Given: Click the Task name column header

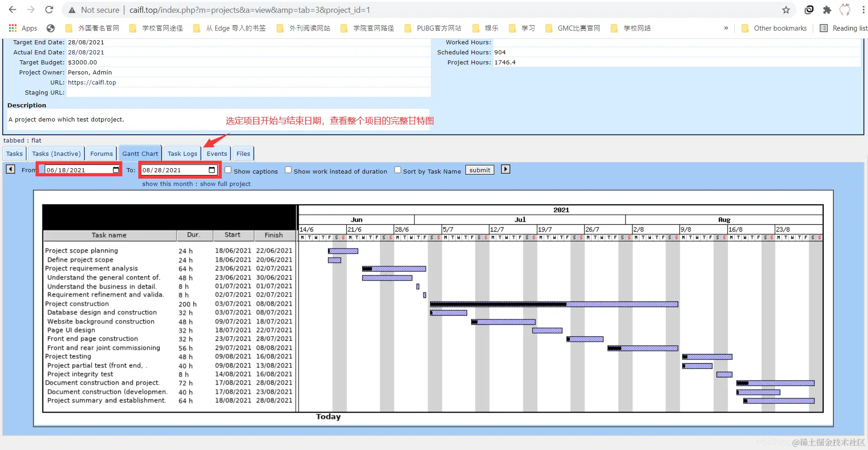Looking at the screenshot, I should pos(109,235).
